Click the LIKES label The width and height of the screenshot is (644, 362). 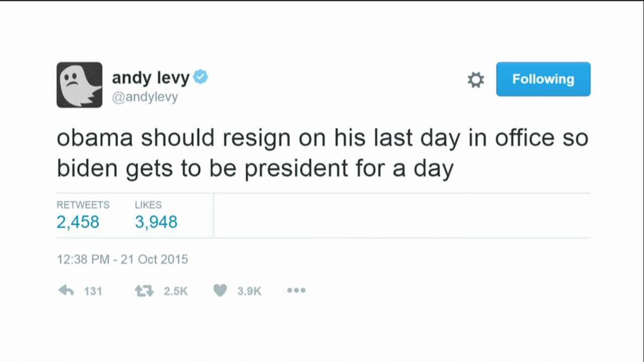click(x=148, y=205)
